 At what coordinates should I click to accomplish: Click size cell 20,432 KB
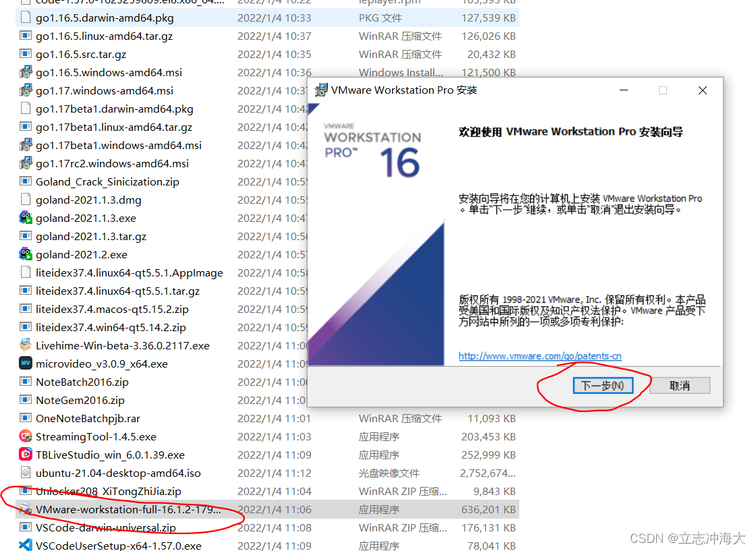pyautogui.click(x=492, y=55)
